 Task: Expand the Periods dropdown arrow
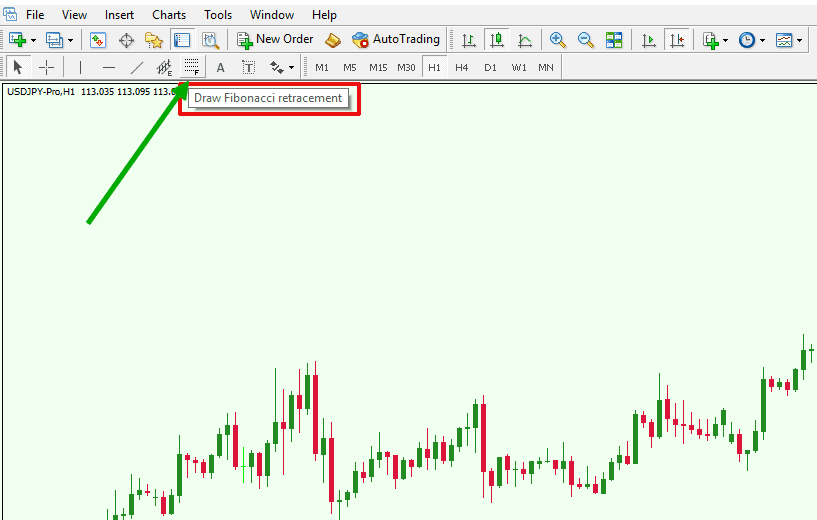762,41
